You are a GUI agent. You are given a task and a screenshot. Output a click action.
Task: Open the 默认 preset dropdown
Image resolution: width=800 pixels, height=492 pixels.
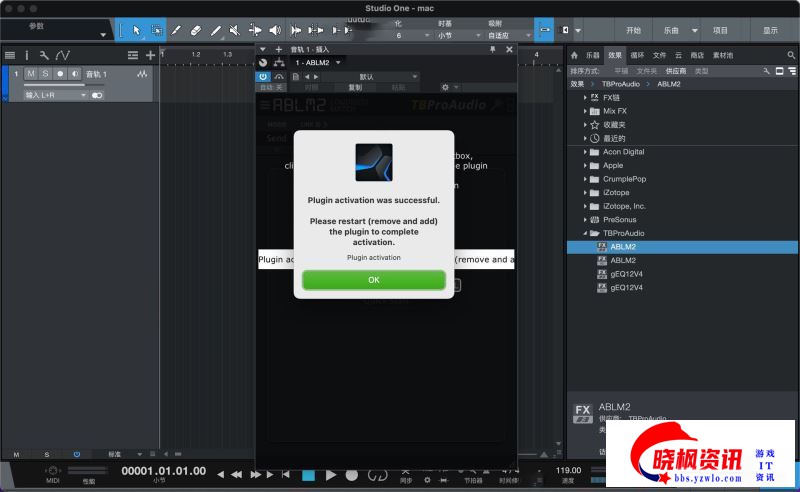pyautogui.click(x=369, y=77)
